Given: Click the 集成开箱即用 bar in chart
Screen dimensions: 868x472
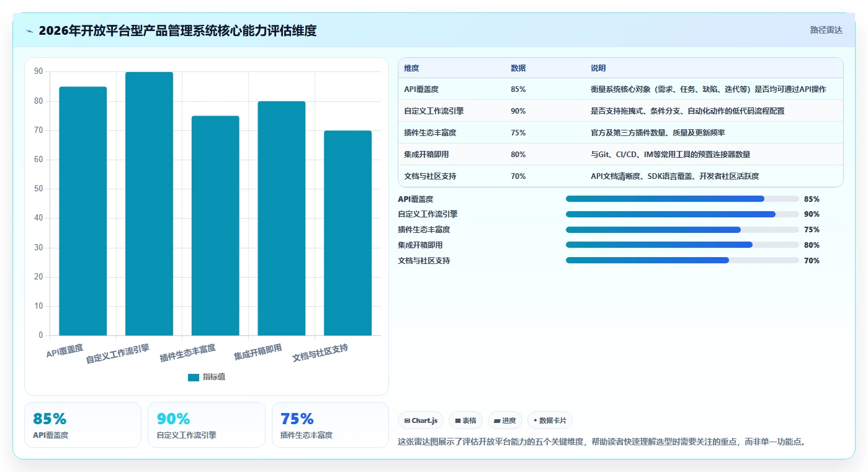Looking at the screenshot, I should [282, 218].
